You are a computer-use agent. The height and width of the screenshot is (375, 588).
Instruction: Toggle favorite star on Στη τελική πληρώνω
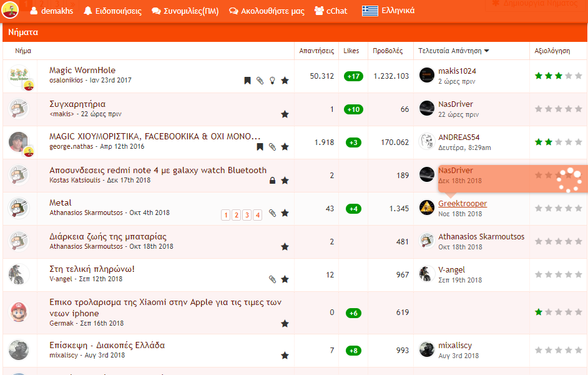pos(285,279)
